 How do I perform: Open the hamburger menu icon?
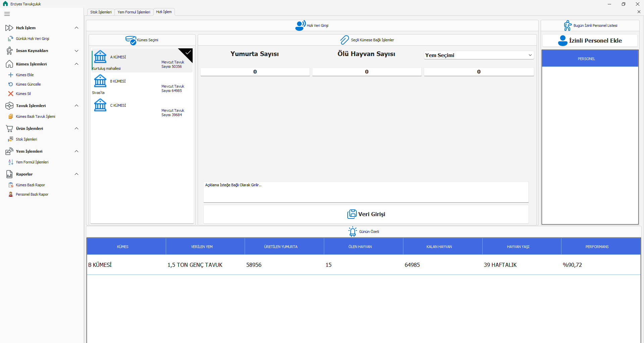point(7,14)
